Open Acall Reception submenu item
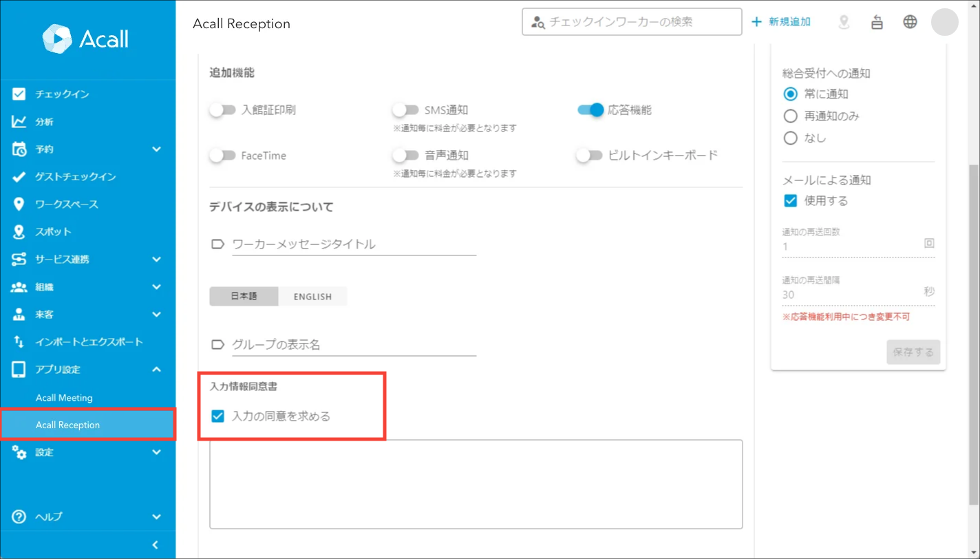The width and height of the screenshot is (980, 559). point(88,425)
